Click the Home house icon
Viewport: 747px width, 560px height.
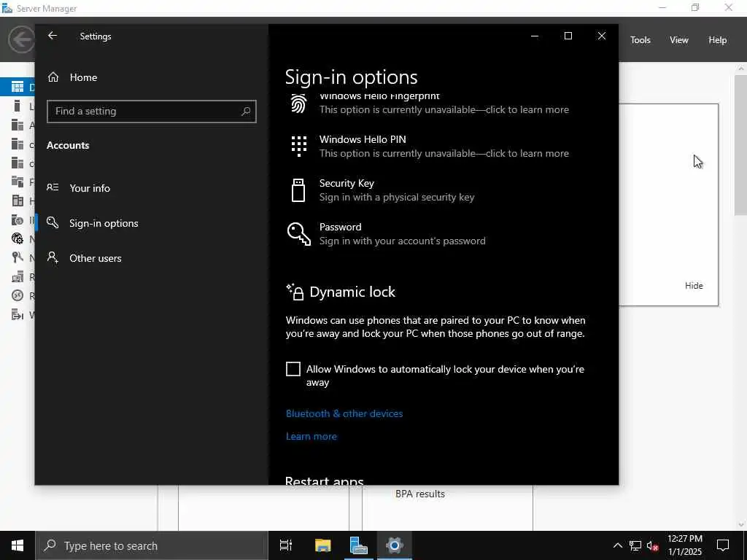pyautogui.click(x=53, y=77)
